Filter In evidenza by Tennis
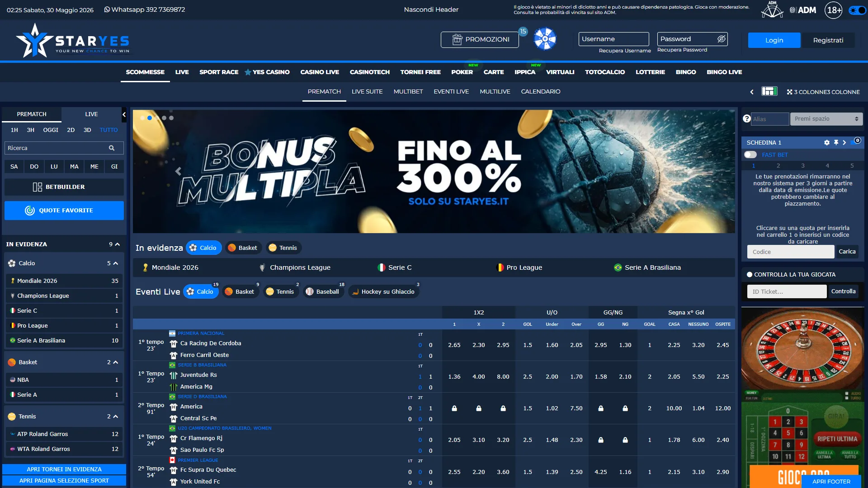The width and height of the screenshot is (868, 488). [x=283, y=248]
